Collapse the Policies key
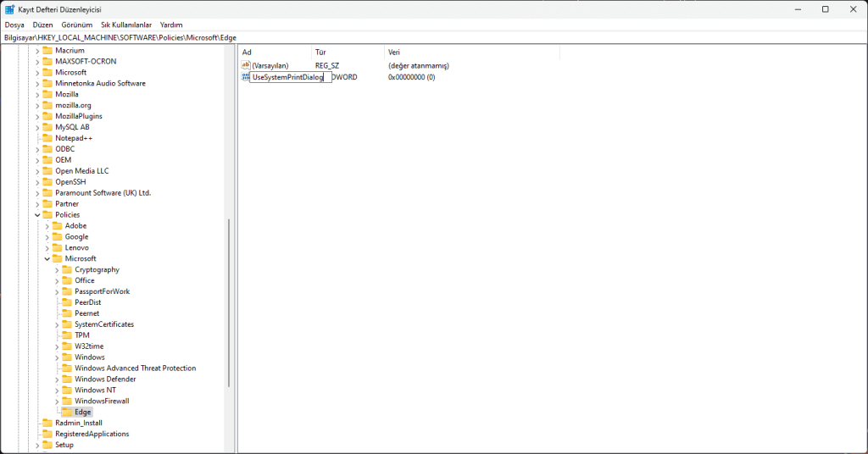 pyautogui.click(x=37, y=214)
